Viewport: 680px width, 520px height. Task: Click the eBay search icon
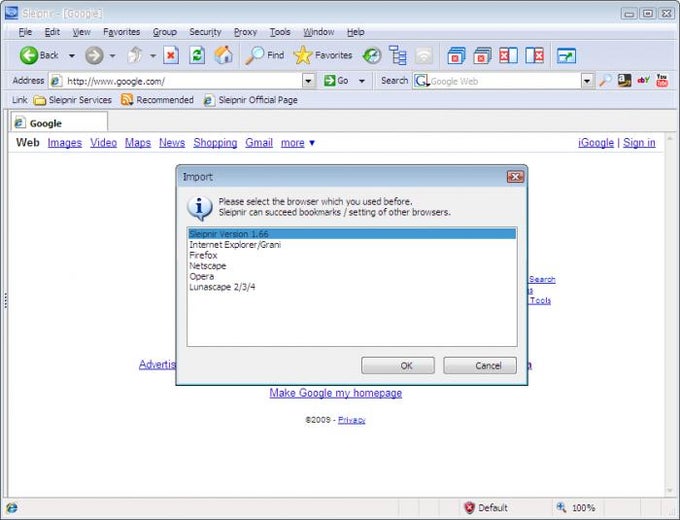click(643, 81)
